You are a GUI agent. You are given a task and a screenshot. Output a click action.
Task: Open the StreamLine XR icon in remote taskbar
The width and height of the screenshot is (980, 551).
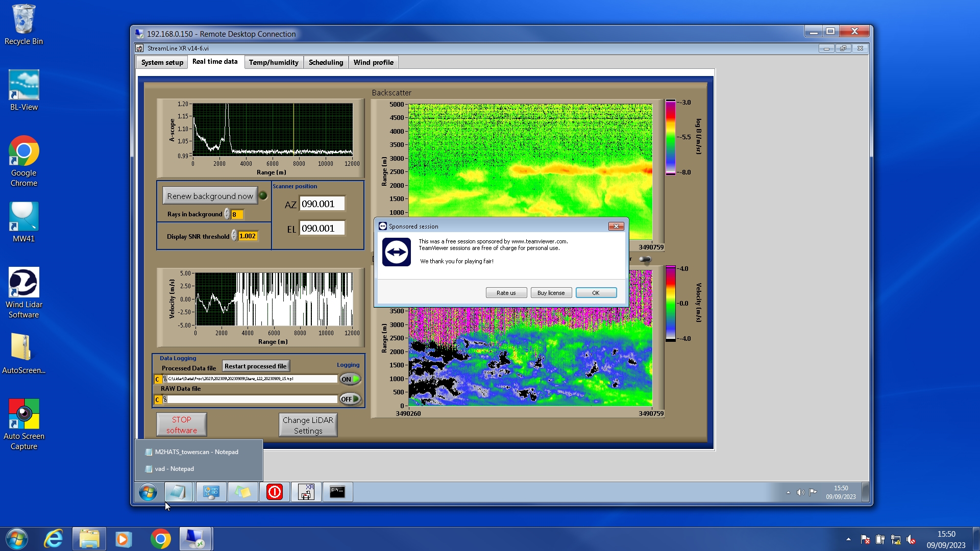click(x=306, y=492)
